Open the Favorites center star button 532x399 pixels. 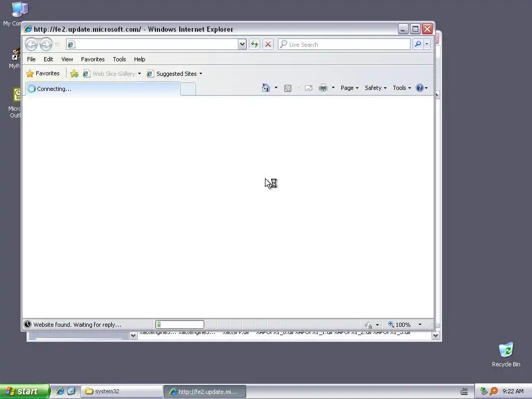pyautogui.click(x=43, y=73)
